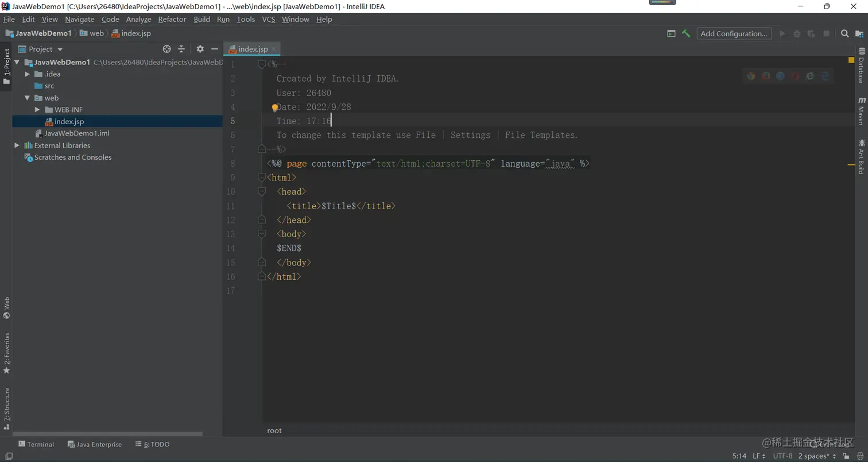Toggle the Web tool window

[x=6, y=307]
